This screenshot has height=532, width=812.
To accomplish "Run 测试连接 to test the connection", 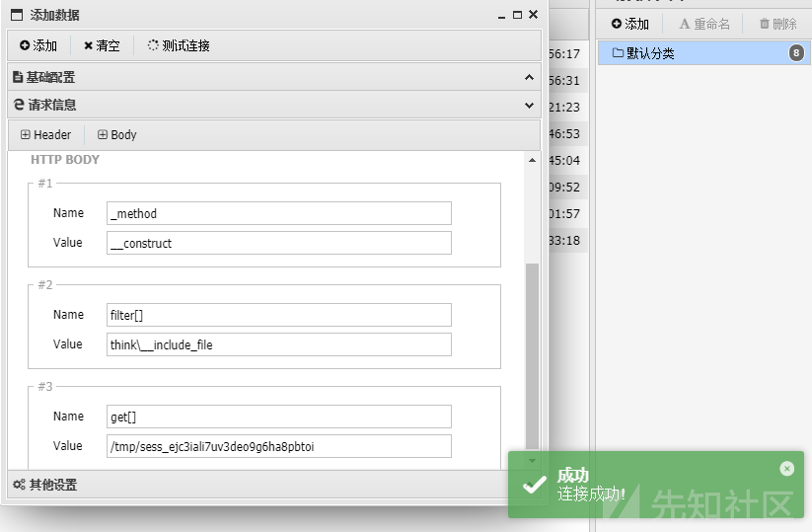I will point(179,45).
